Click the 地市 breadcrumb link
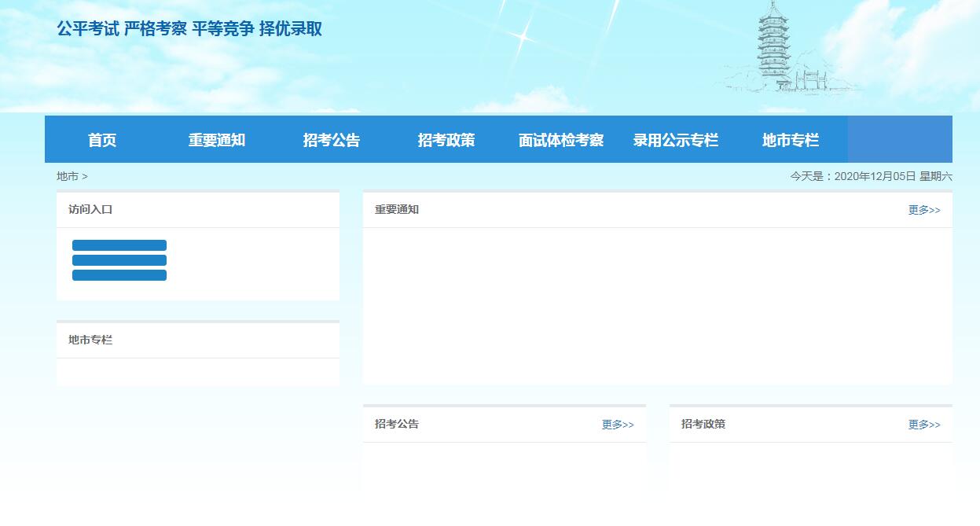The image size is (980, 526). (68, 176)
